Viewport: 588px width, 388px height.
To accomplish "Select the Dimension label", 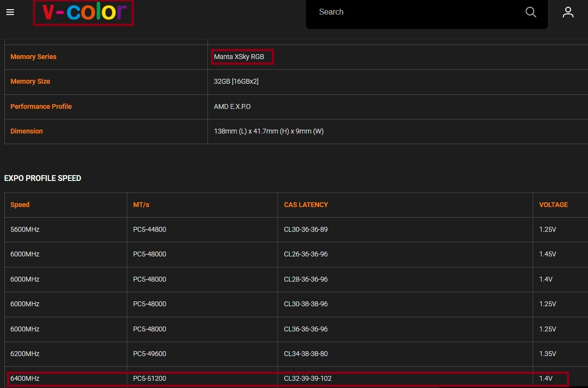I will pyautogui.click(x=27, y=131).
